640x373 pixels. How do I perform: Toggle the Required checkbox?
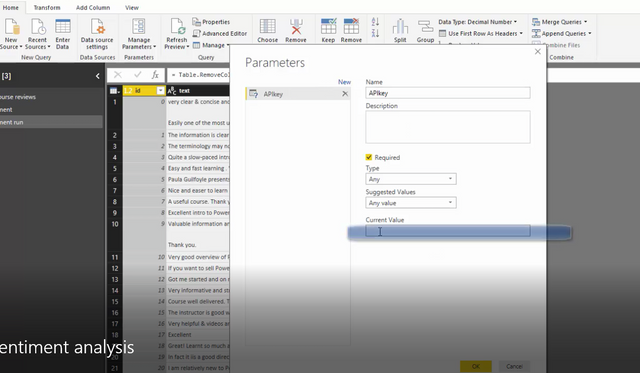369,157
